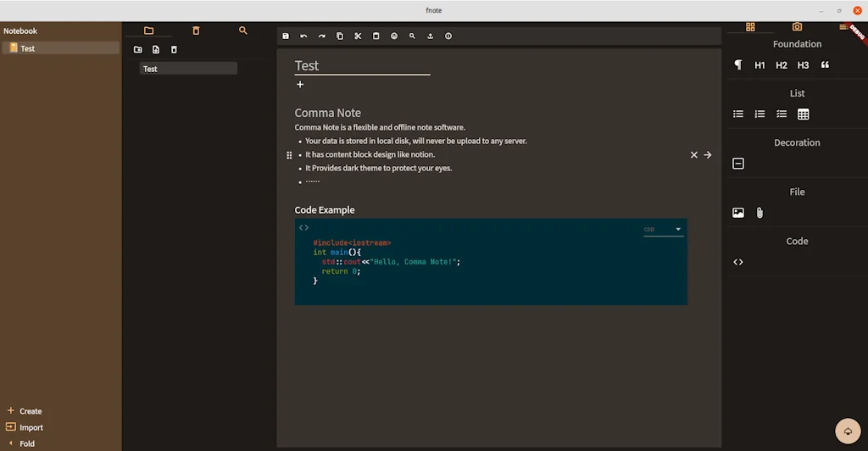Open the cloud sync floating button
The width and height of the screenshot is (868, 451).
(848, 432)
